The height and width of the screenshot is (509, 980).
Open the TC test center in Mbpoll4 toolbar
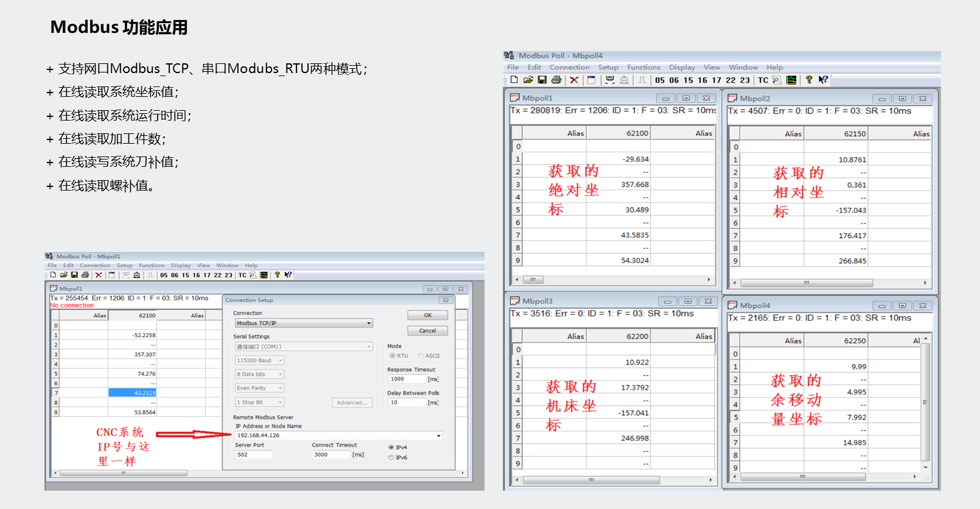763,80
